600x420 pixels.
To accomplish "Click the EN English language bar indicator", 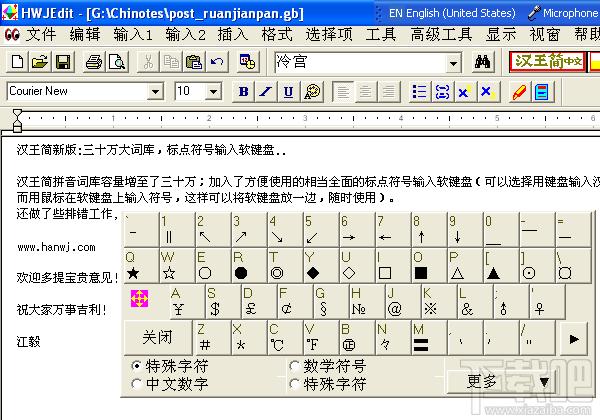I will (x=452, y=13).
